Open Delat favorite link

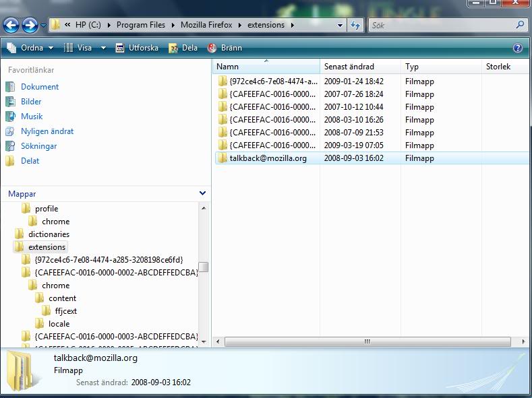tap(30, 161)
